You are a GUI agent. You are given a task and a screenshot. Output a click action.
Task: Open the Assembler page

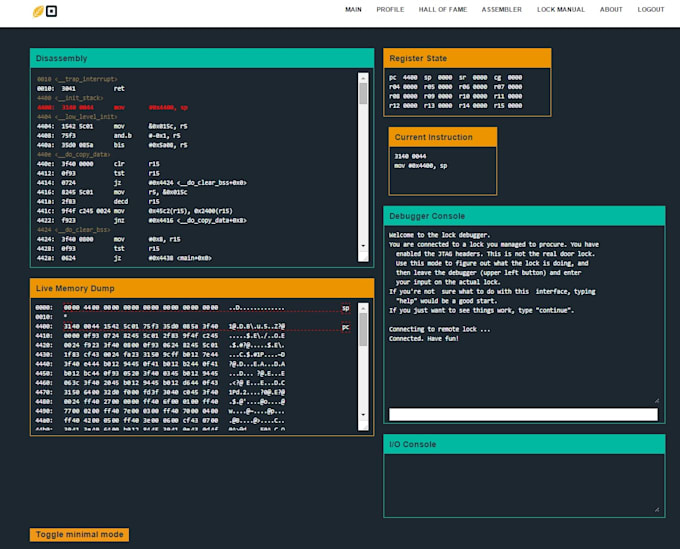pos(501,9)
